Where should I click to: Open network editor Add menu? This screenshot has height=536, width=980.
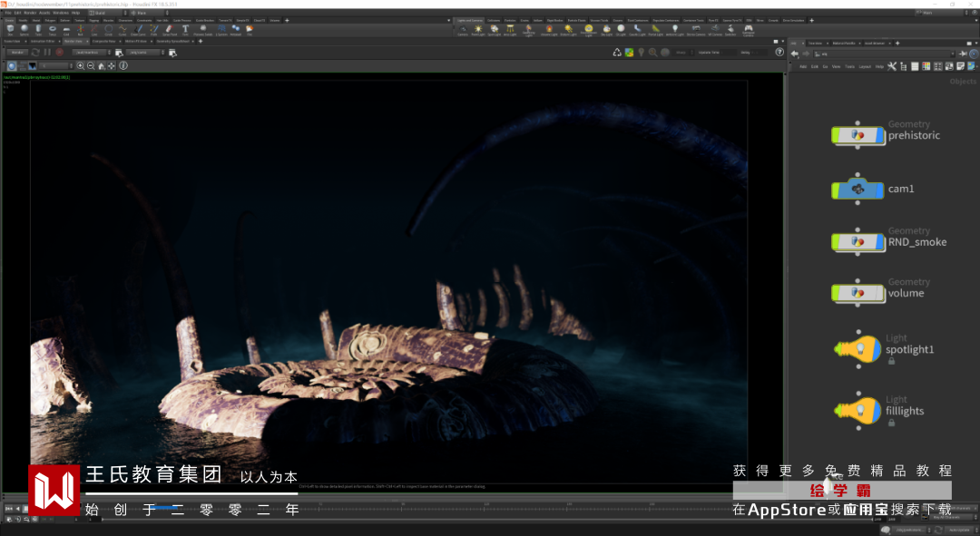(803, 66)
